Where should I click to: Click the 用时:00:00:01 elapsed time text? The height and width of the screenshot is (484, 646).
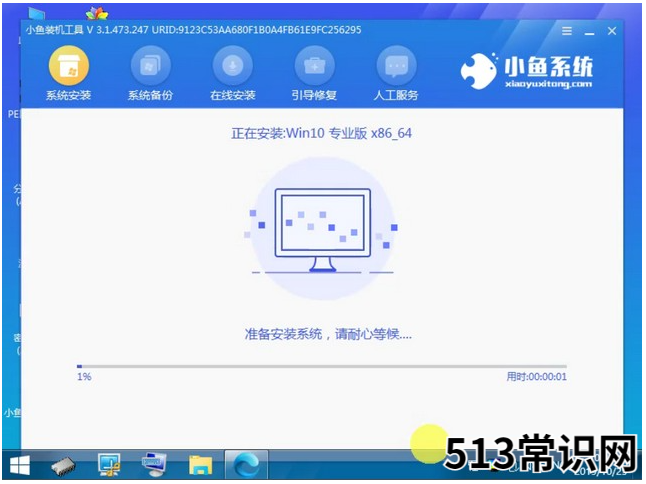[536, 376]
